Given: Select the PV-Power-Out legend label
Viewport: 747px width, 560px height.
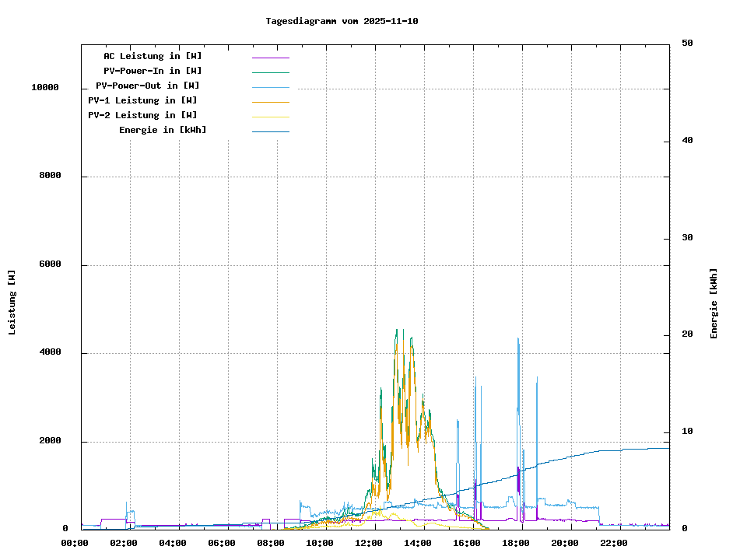Looking at the screenshot, I should [x=147, y=86].
